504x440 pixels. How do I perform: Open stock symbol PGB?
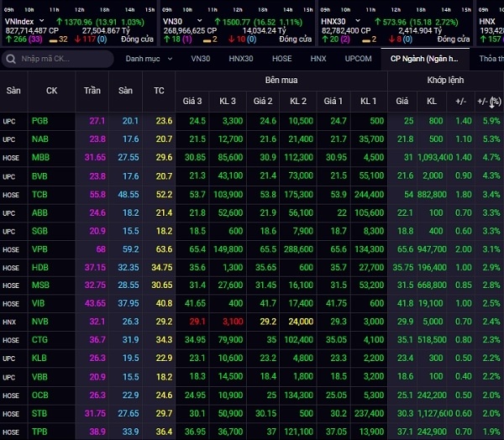point(39,121)
